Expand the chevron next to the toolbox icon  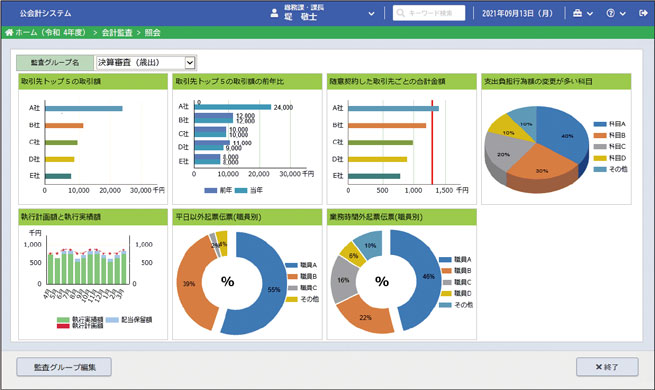pyautogui.click(x=590, y=13)
